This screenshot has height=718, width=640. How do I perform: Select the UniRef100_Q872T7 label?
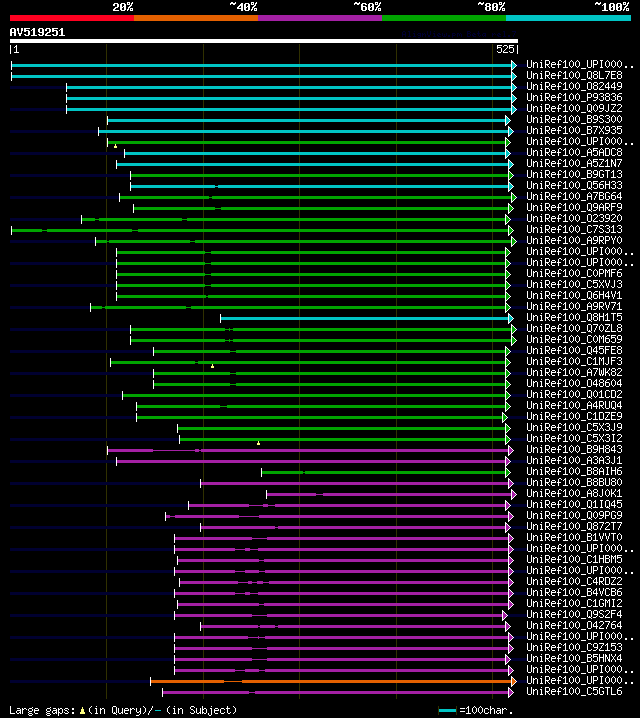pyautogui.click(x=574, y=526)
